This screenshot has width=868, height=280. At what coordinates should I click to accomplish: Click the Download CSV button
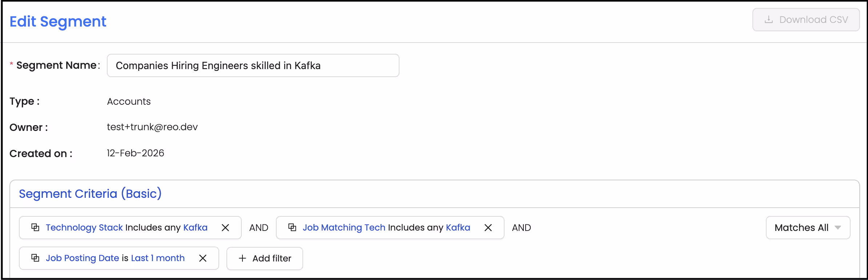(806, 20)
